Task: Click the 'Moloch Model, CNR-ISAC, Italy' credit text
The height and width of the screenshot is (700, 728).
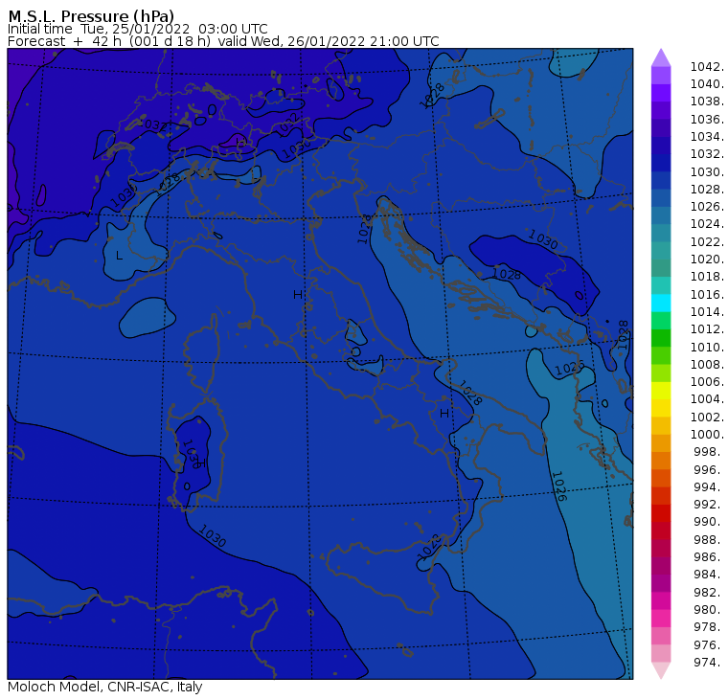Action: click(x=105, y=687)
